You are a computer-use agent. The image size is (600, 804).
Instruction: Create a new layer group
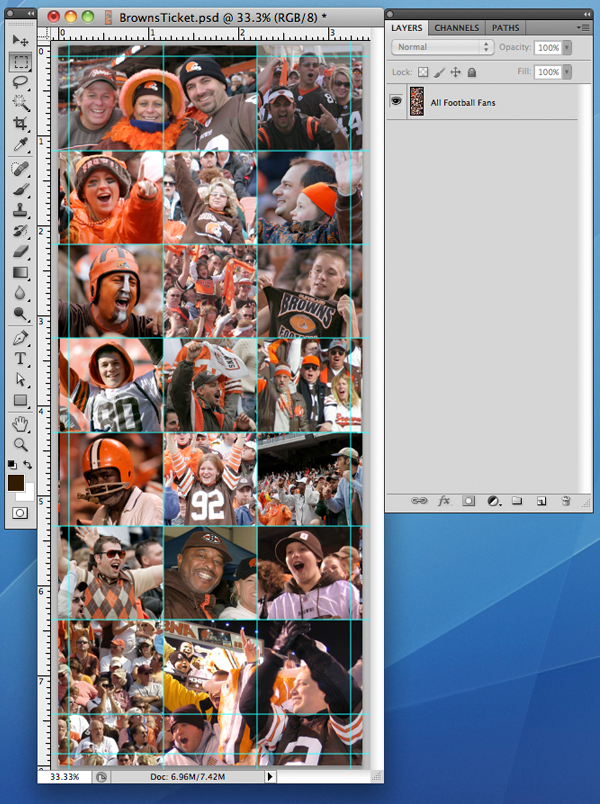click(x=517, y=500)
